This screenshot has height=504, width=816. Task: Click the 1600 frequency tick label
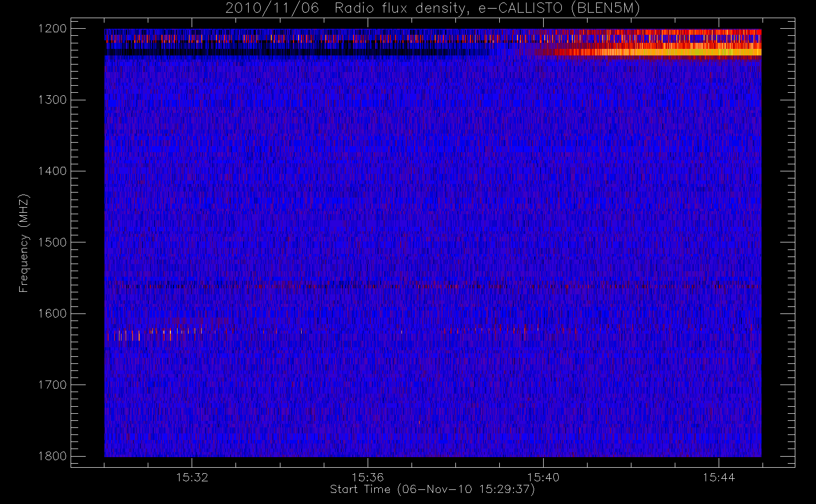click(52, 313)
